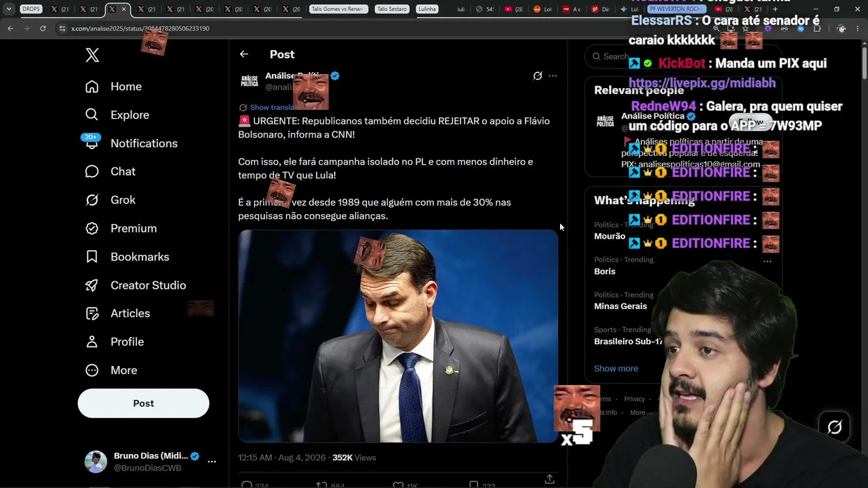Open the Boris trending topic
This screenshot has height=488, width=868.
click(x=605, y=272)
